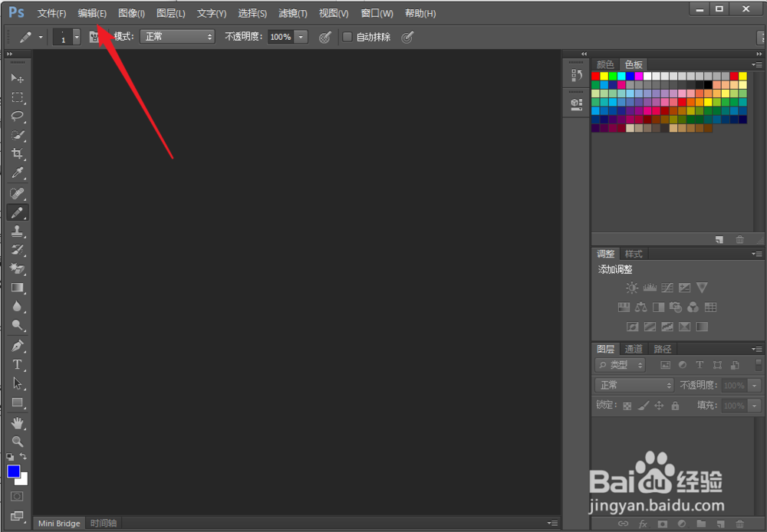The height and width of the screenshot is (532, 767).
Task: Pick the black swatch in 色板 panel
Action: point(708,84)
